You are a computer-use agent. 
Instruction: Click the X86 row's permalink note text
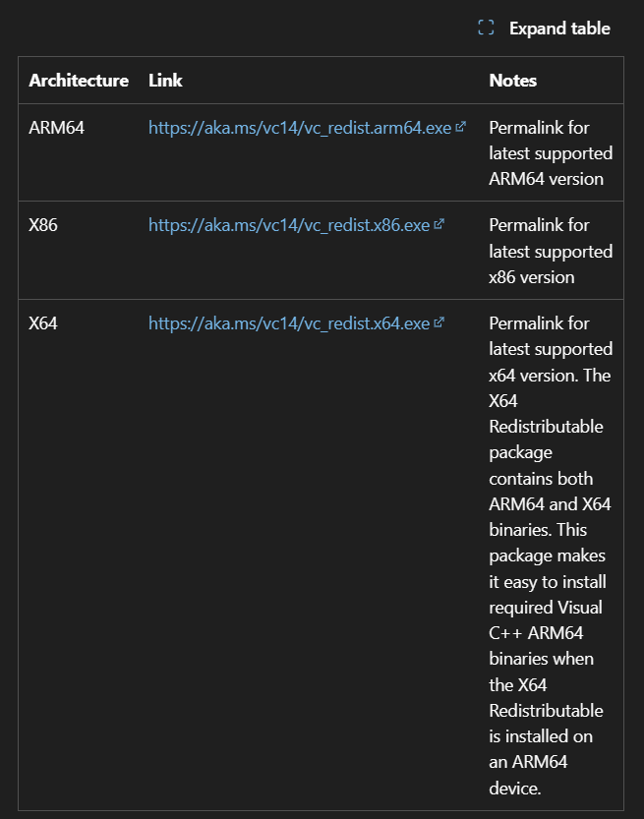pos(551,251)
